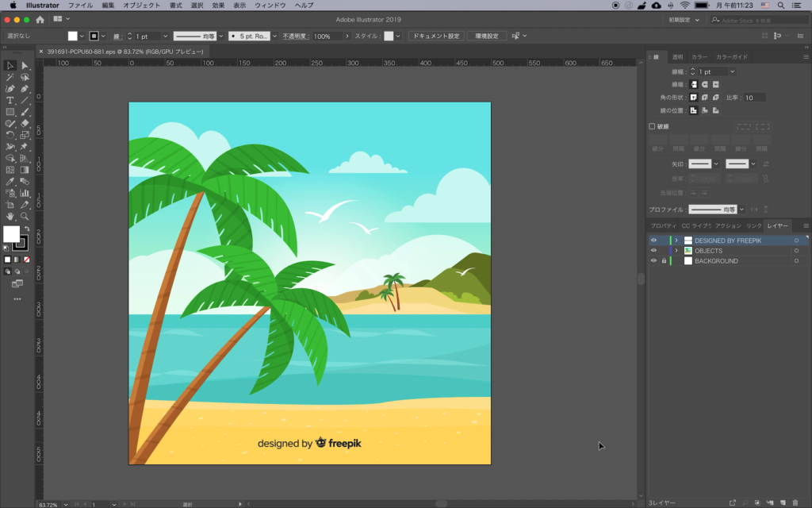Open the オブジェクト menu
Image resolution: width=812 pixels, height=508 pixels.
pyautogui.click(x=141, y=6)
